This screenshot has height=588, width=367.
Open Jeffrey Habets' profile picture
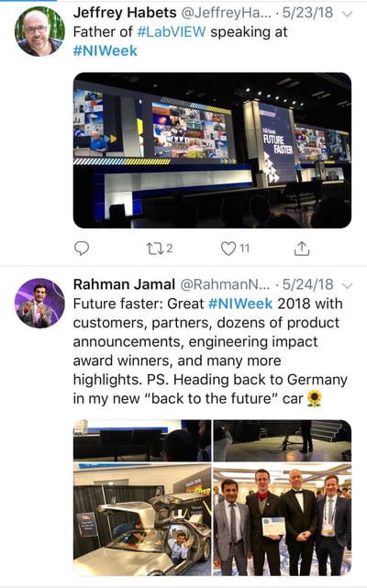(39, 31)
